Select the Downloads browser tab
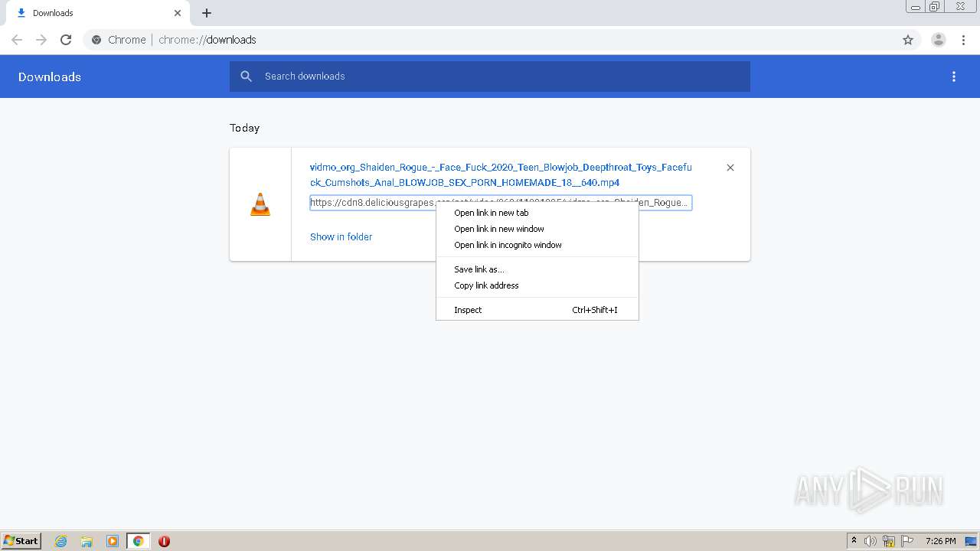Viewport: 980px width, 551px height. (x=100, y=13)
